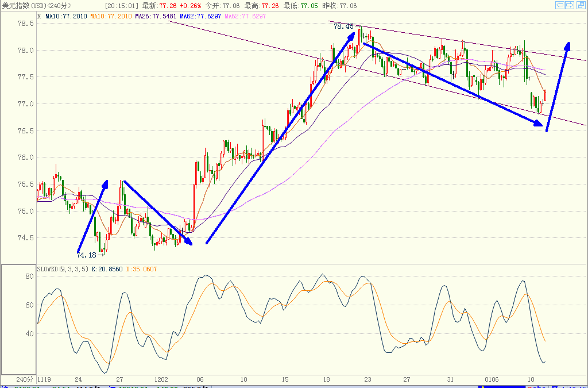The width and height of the screenshot is (588, 388).
Task: Click the 40 level on SLOWKD axis
Action: pos(29,333)
